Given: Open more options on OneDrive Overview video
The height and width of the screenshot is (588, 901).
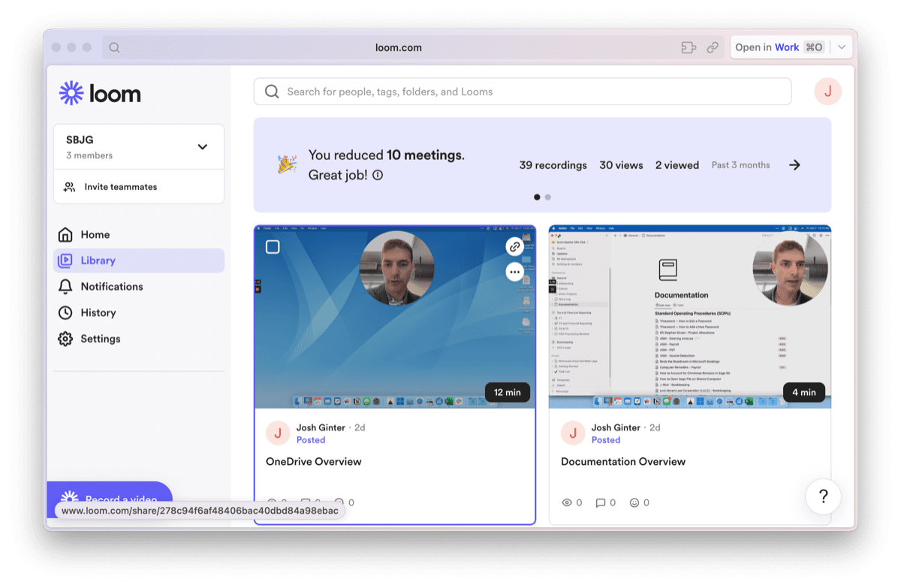Looking at the screenshot, I should tap(514, 272).
